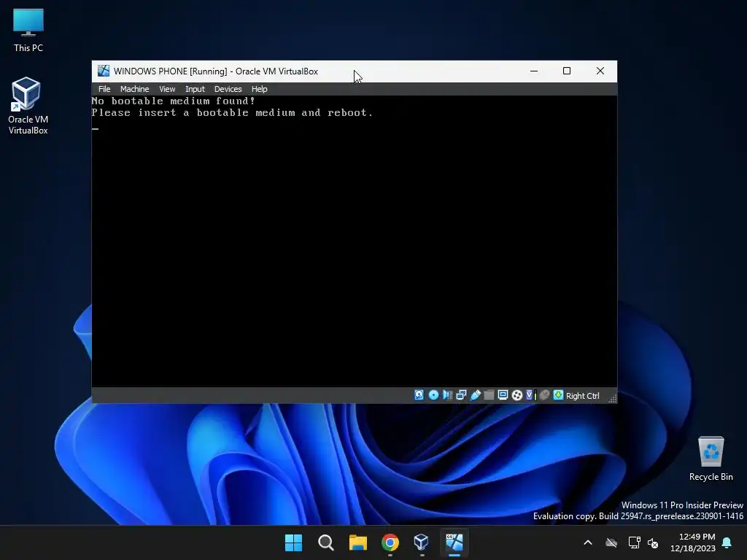The image size is (747, 560).
Task: Click the shared folders indicator
Action: click(489, 394)
